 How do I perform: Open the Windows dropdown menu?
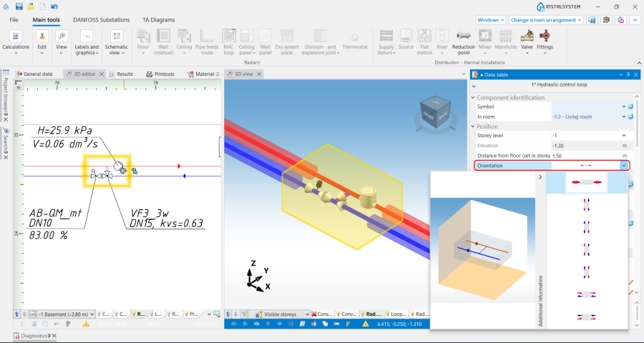pos(490,20)
